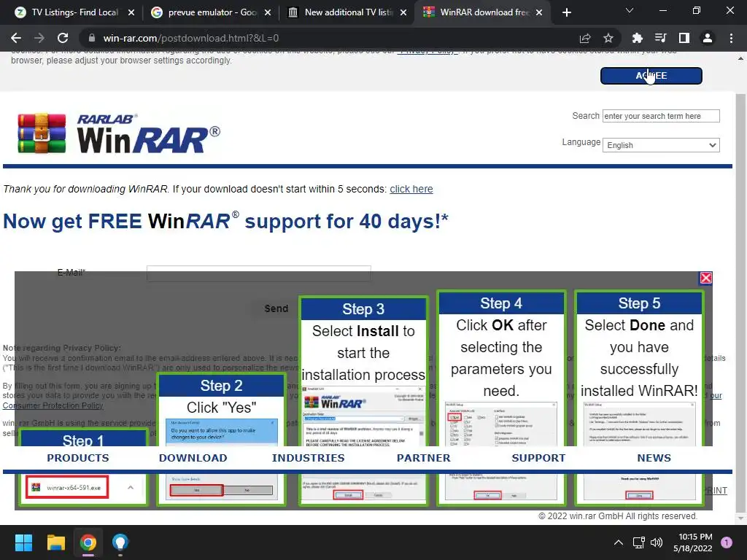
Task: Switch to the New additional TV listings tab
Action: [347, 12]
